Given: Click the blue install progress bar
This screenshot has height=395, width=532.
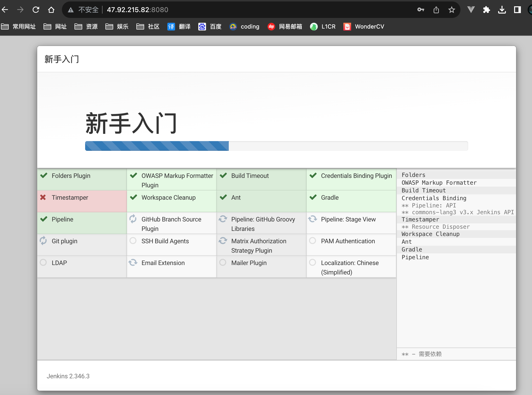Looking at the screenshot, I should pyautogui.click(x=157, y=146).
